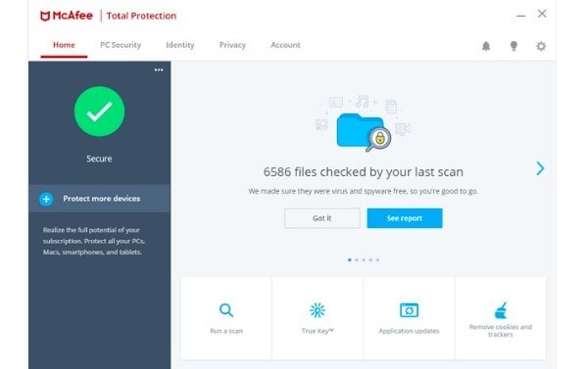This screenshot has height=369, width=588.
Task: Open the notifications bell icon
Action: 486,46
